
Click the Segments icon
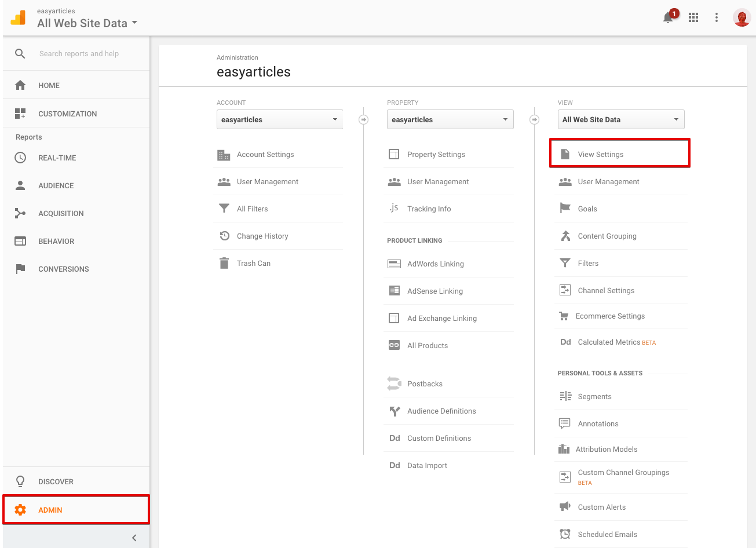(565, 396)
